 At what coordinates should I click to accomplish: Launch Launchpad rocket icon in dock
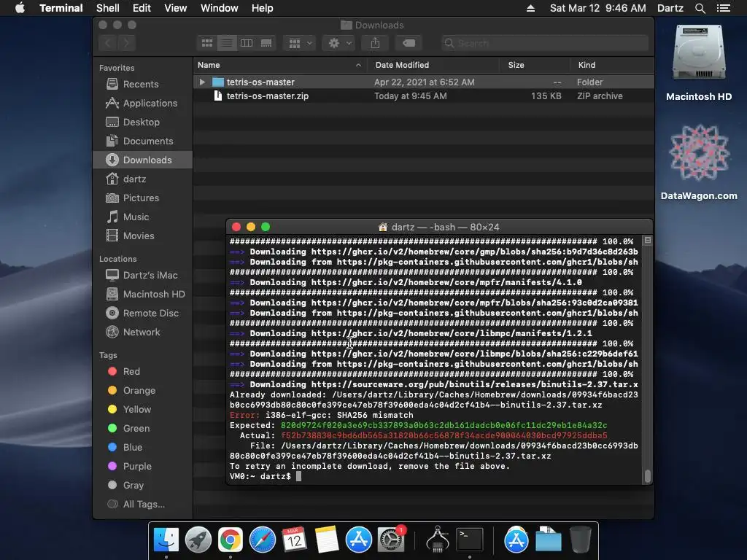coord(198,540)
